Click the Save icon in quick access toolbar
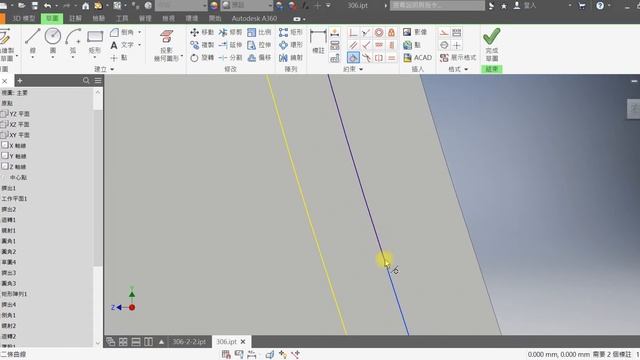This screenshot has height=360, width=640. [x=34, y=6]
